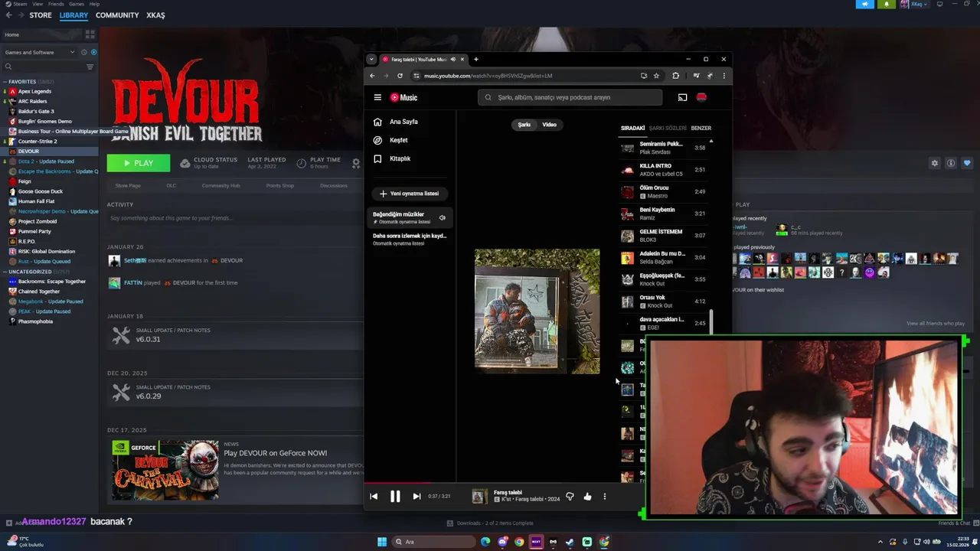Select Phasmophobia in the library
Viewport: 980px width, 551px height.
point(35,321)
